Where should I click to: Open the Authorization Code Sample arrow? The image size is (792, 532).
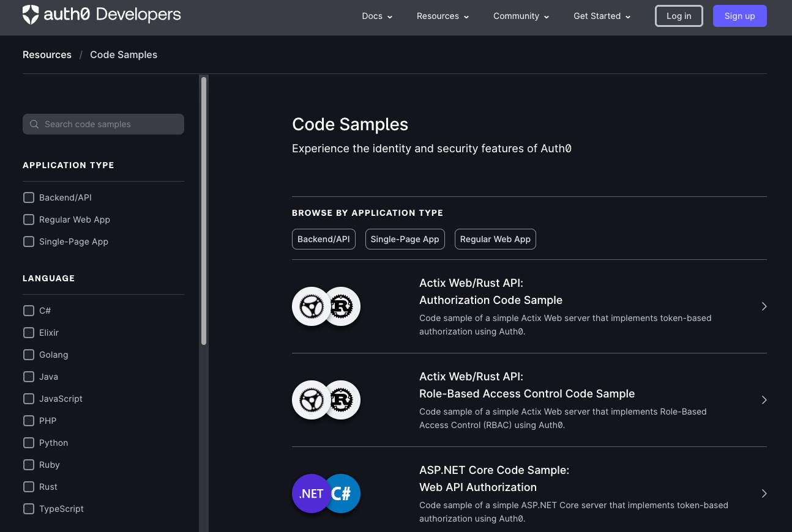click(x=764, y=306)
